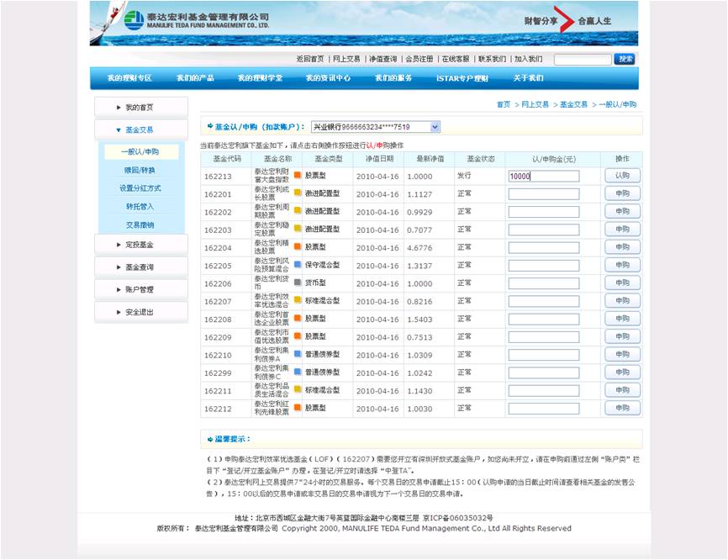The image size is (728, 560).
Task: Click the amount field containing 10000
Action: click(544, 176)
